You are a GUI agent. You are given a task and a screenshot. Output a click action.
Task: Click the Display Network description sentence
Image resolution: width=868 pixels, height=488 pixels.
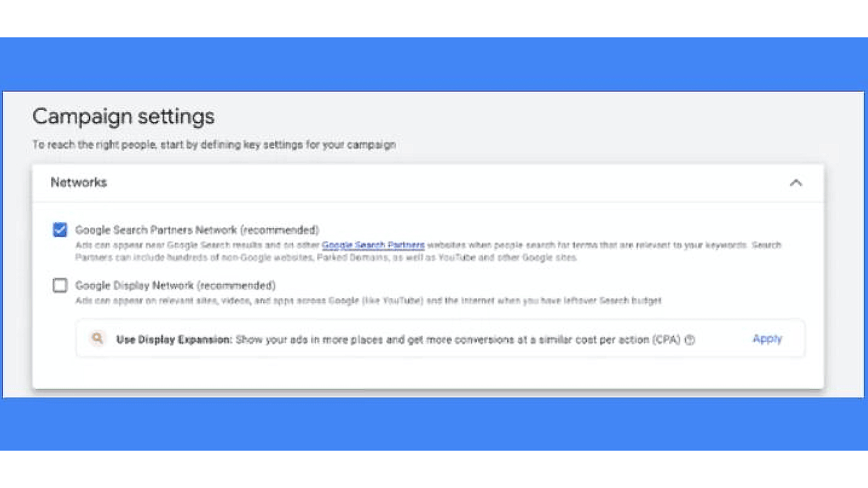pos(368,300)
